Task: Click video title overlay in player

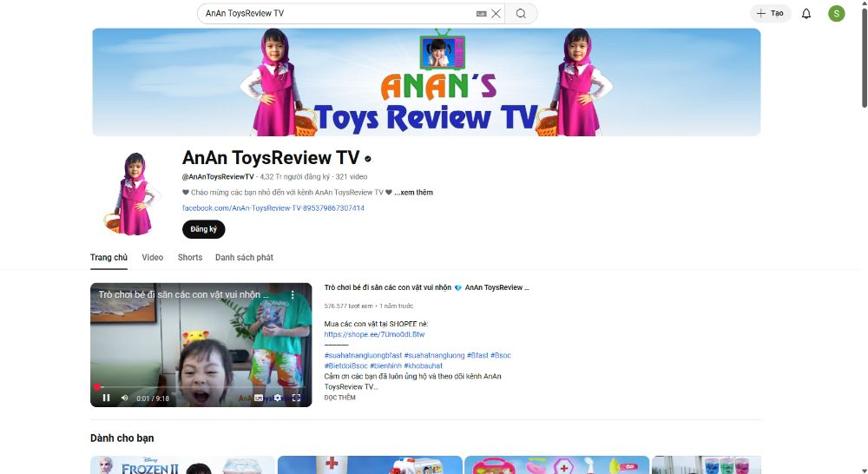Action: (x=183, y=294)
